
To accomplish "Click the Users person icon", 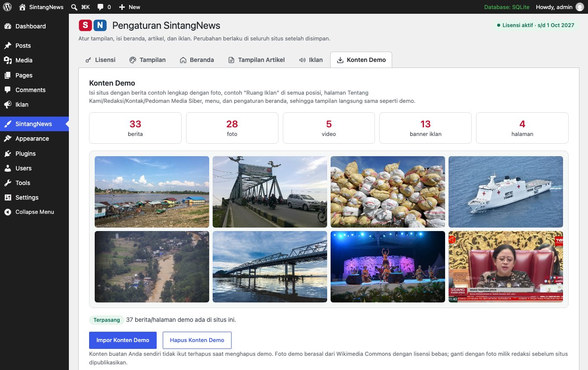I will (x=8, y=168).
